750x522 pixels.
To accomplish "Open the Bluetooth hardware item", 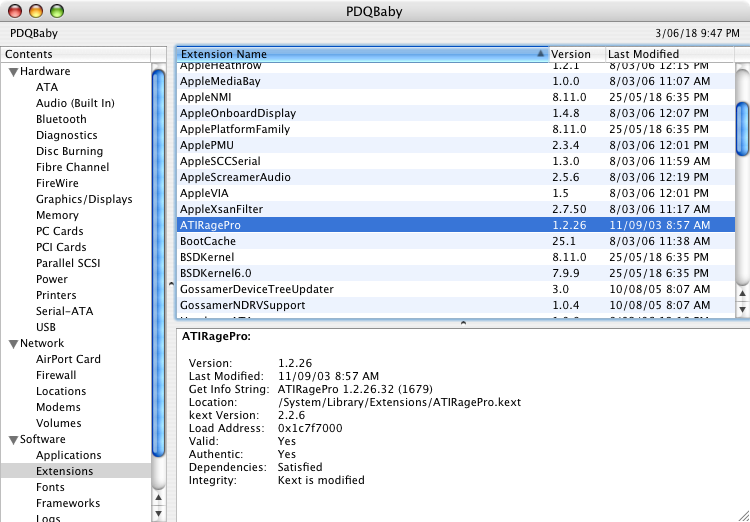I will coord(61,119).
